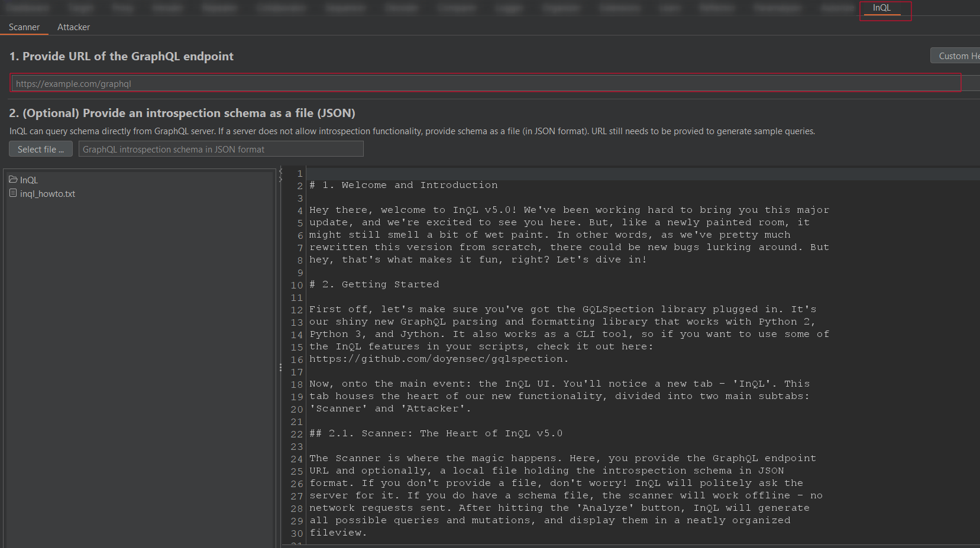Click the InQL open folder icon

(13, 180)
